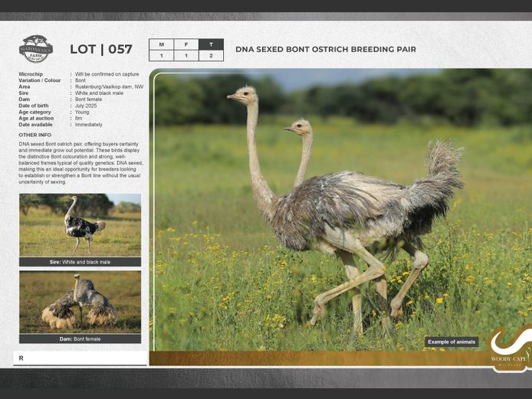Click the 'Example of animals' label
Screen dimensions: 532x399
(x=452, y=342)
